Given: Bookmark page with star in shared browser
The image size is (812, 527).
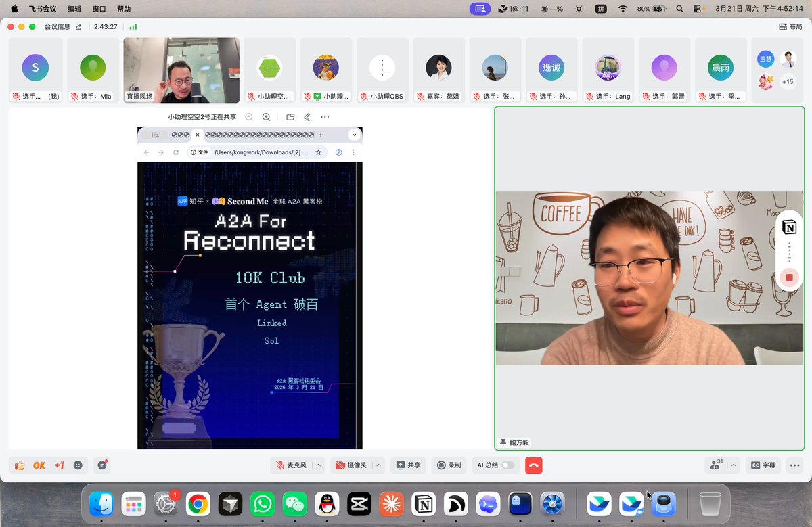Looking at the screenshot, I should click(x=318, y=152).
